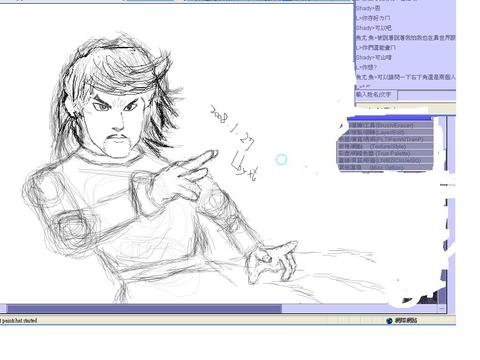Click the chat text input field
Screen dimensions: 480x360
pyautogui.click(x=427, y=95)
